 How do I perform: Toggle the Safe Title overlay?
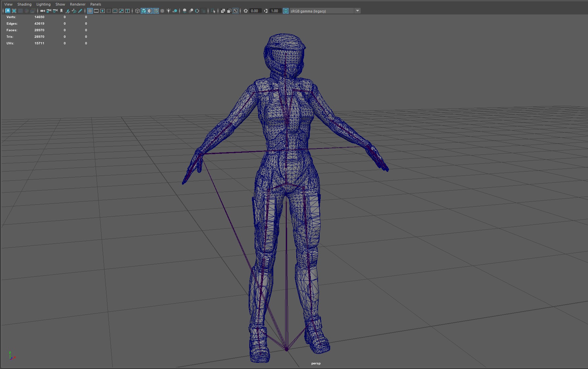pyautogui.click(x=127, y=11)
